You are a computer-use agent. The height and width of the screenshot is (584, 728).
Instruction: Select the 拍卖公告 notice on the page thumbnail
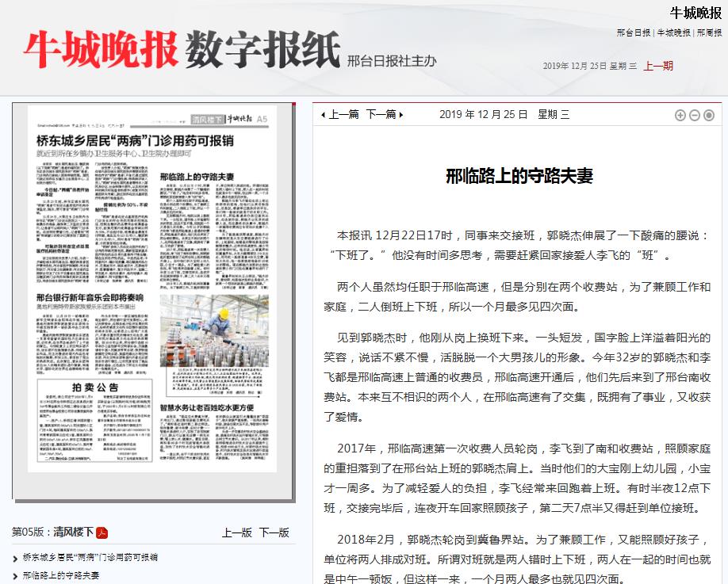click(94, 422)
